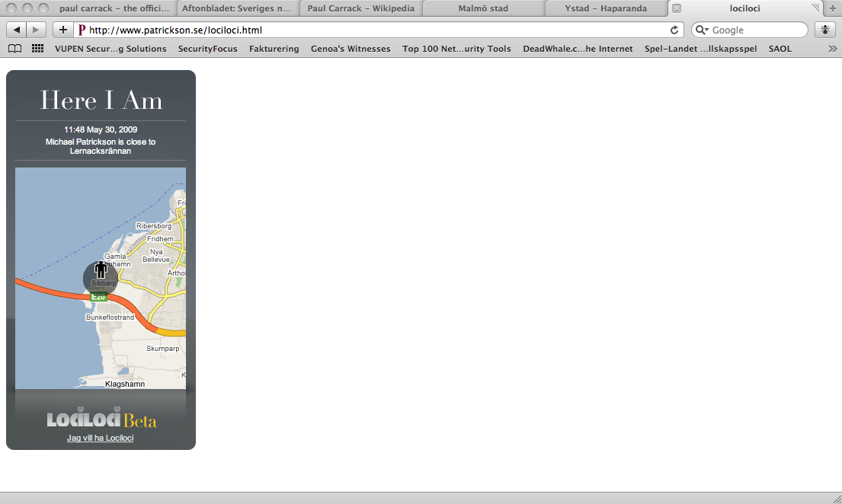
Task: Open the DeadWhale bookmark
Action: [578, 49]
